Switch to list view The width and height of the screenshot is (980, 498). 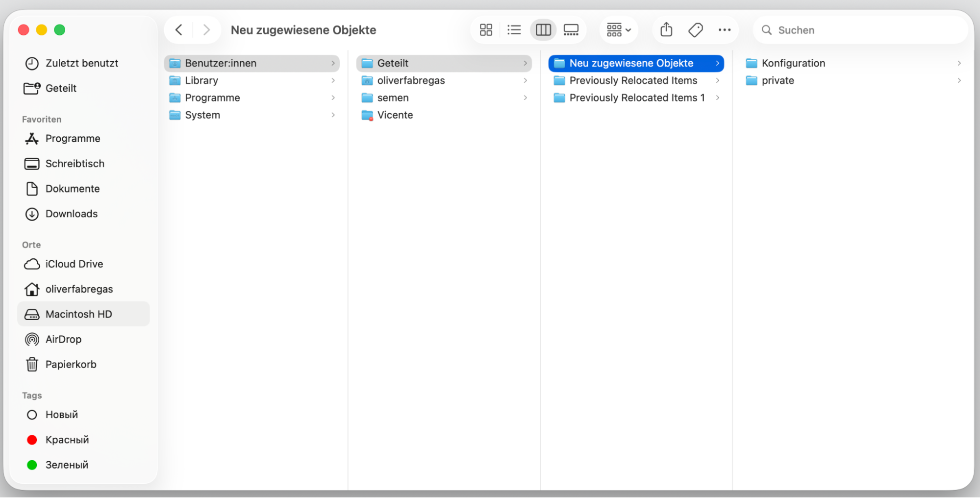(514, 30)
